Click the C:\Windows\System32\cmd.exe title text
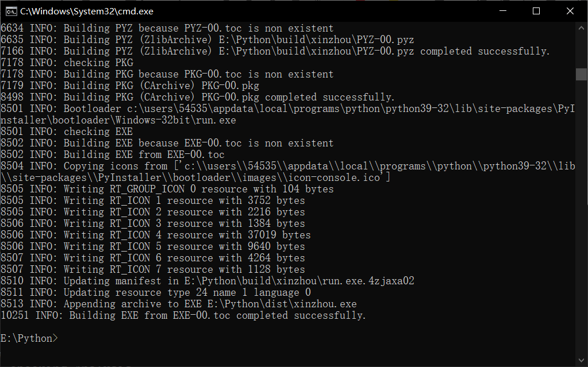Screen dimensions: 588x367 87,11
